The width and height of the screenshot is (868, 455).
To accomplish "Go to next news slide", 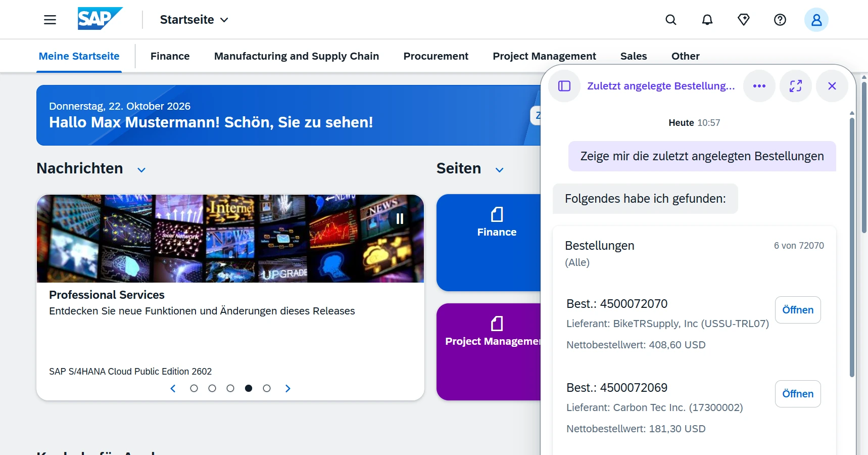I will click(288, 388).
